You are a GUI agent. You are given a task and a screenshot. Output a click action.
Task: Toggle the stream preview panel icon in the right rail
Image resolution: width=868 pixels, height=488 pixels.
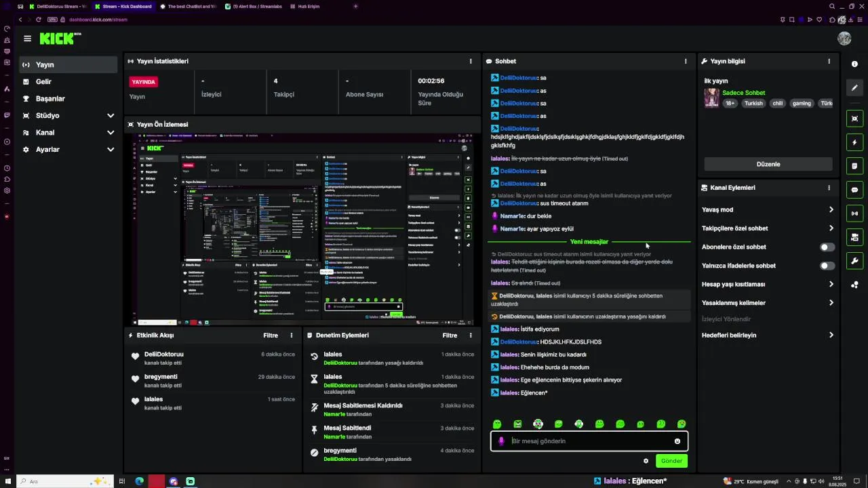coord(854,119)
